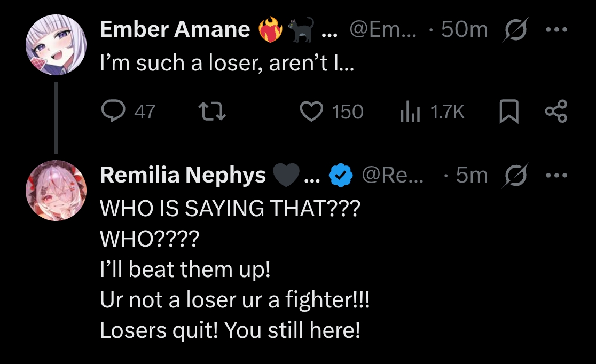Viewport: 596px width, 364px height.
Task: Open more options on Ember's tweet
Action: (x=556, y=30)
